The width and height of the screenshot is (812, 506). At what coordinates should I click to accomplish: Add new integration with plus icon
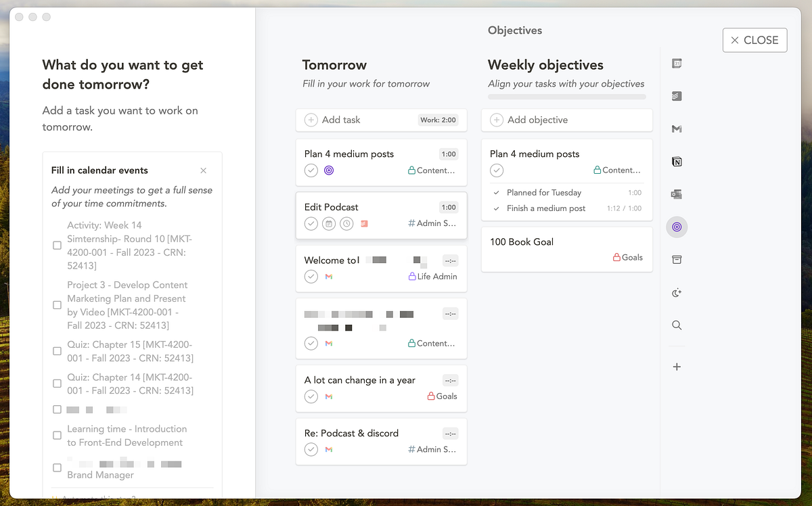(677, 367)
